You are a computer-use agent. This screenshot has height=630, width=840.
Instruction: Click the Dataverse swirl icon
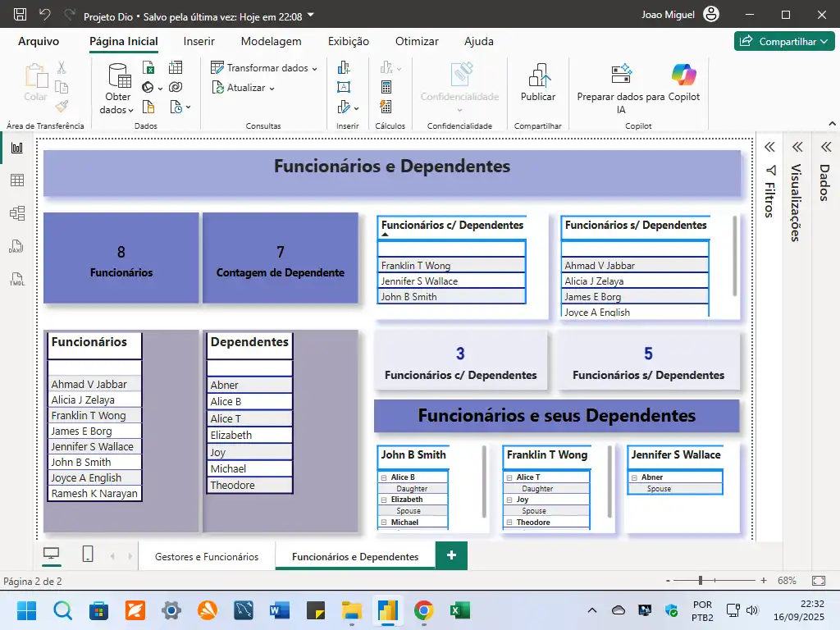tap(176, 87)
